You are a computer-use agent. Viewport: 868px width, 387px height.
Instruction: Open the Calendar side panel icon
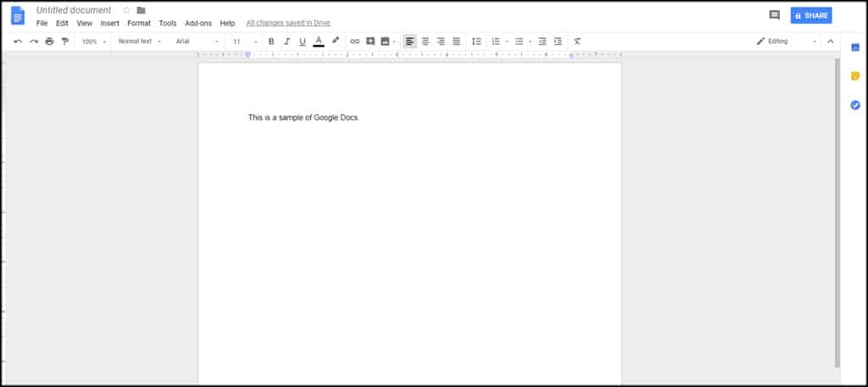click(x=855, y=48)
